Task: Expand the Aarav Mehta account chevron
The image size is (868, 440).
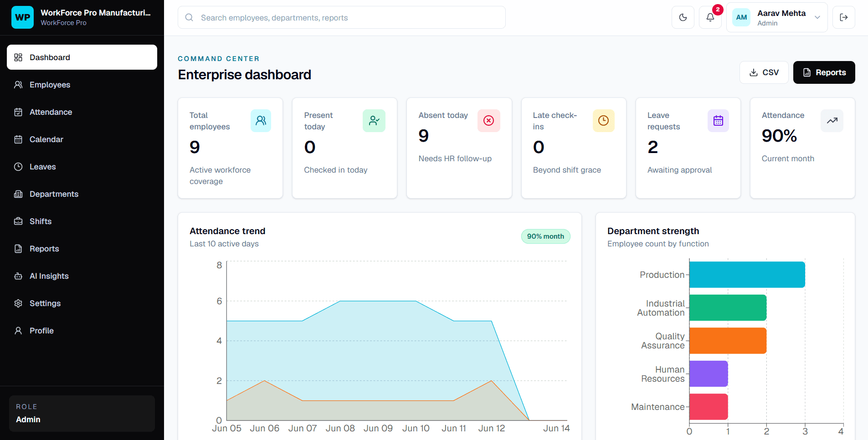Action: [817, 17]
